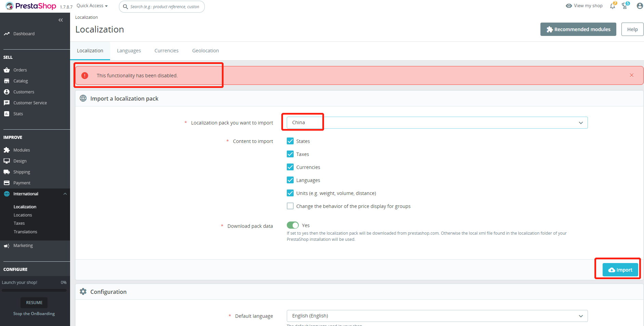Image resolution: width=644 pixels, height=326 pixels.
Task: Open the localization pack dropdown showing China
Action: point(437,123)
